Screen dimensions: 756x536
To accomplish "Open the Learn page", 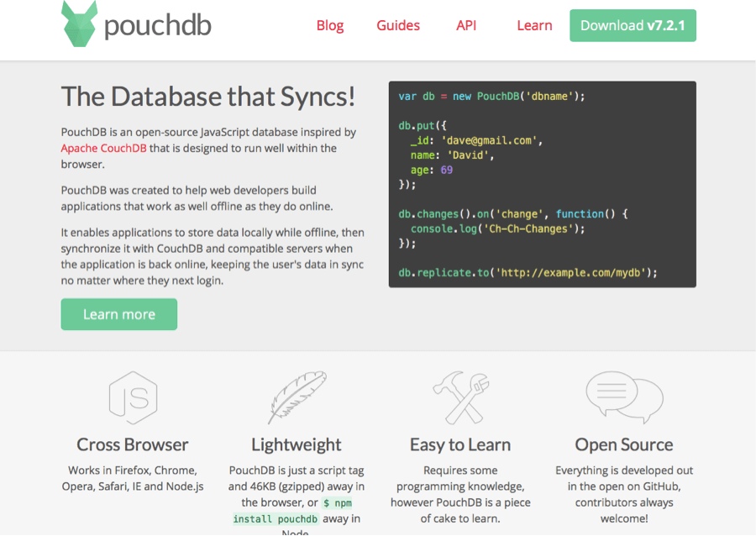I will coord(534,25).
